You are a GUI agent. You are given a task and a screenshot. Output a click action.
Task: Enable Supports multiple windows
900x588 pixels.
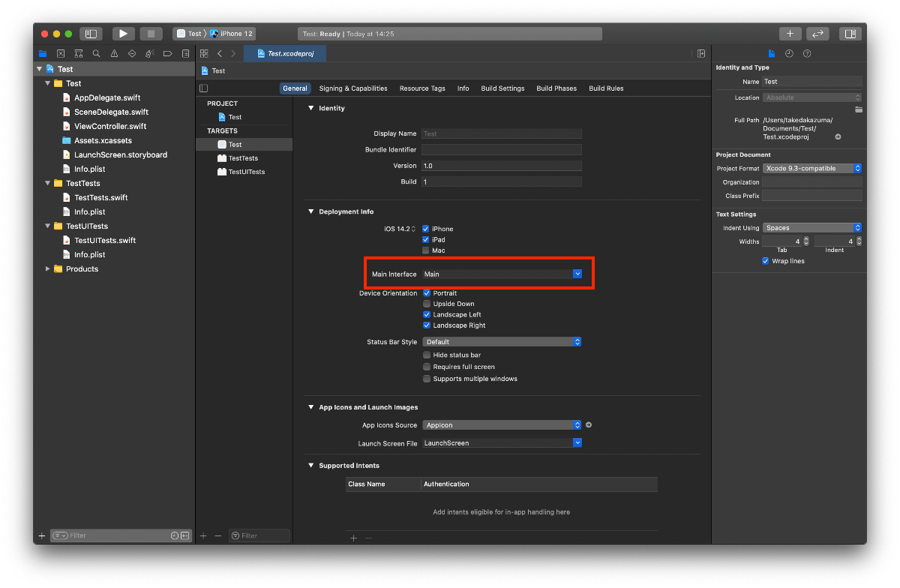pyautogui.click(x=427, y=379)
